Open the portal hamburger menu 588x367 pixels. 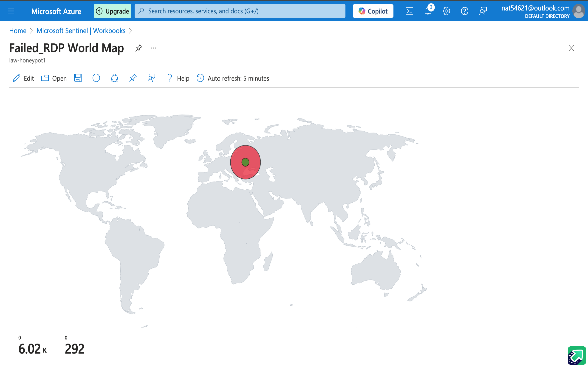point(11,11)
